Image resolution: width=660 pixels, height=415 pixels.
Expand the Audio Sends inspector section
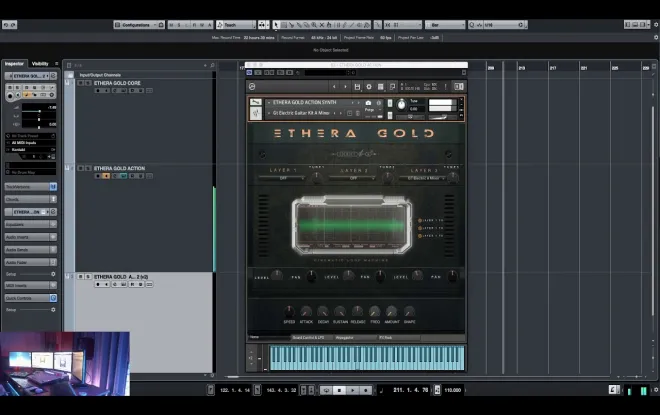click(x=31, y=250)
